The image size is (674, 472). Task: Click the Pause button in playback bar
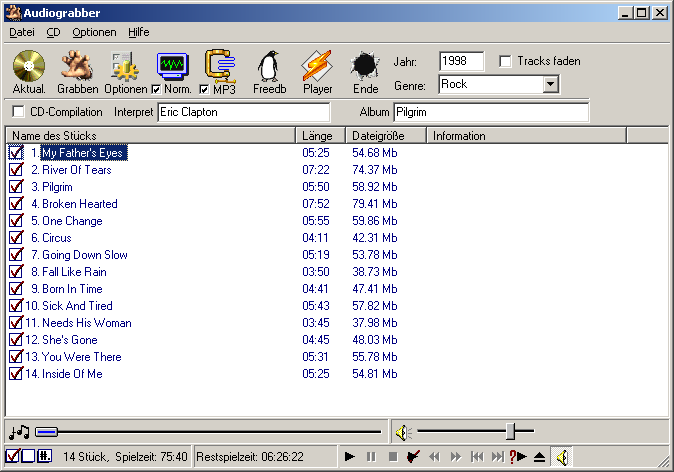tap(371, 457)
